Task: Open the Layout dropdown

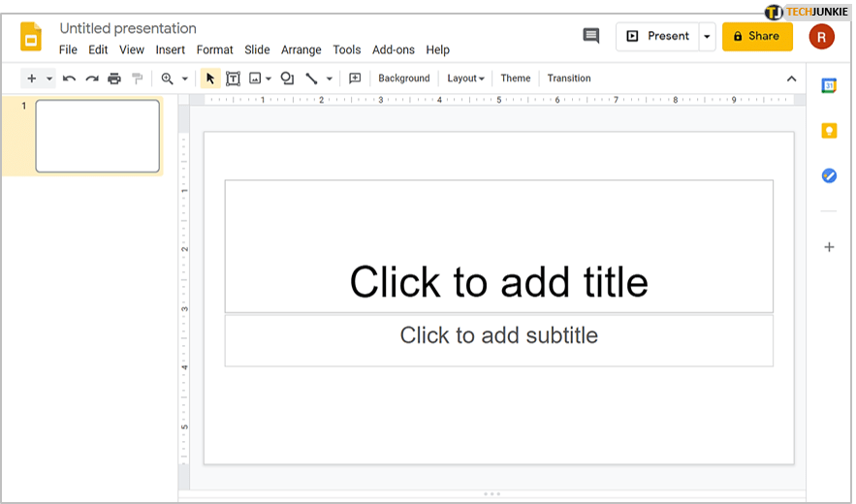Action: [465, 79]
